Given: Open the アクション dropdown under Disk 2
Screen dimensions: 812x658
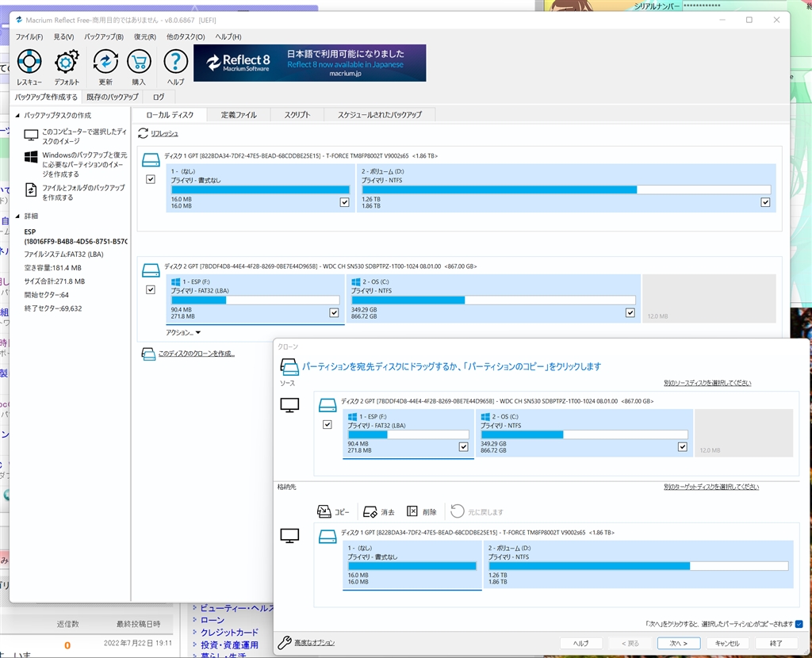Looking at the screenshot, I should (183, 332).
